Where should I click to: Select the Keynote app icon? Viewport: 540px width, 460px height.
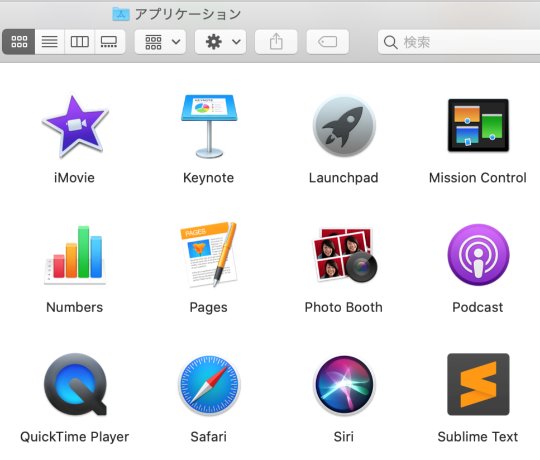(209, 126)
